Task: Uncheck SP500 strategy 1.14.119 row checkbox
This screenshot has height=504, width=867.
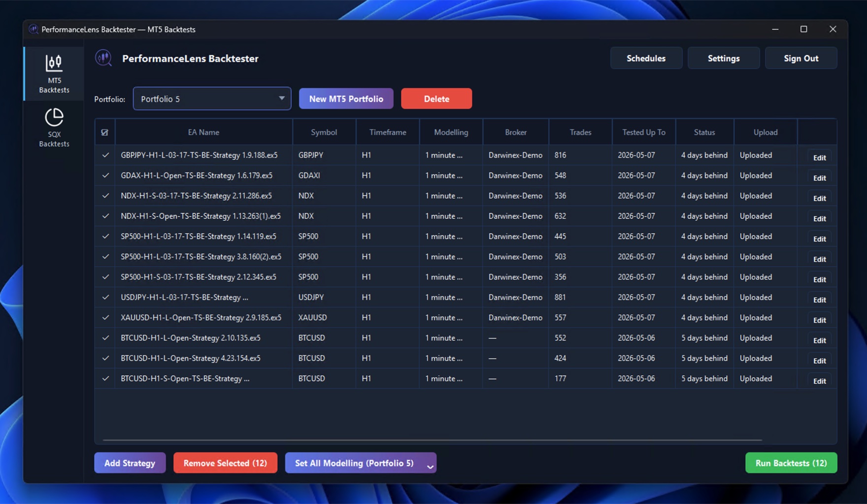Action: [105, 236]
